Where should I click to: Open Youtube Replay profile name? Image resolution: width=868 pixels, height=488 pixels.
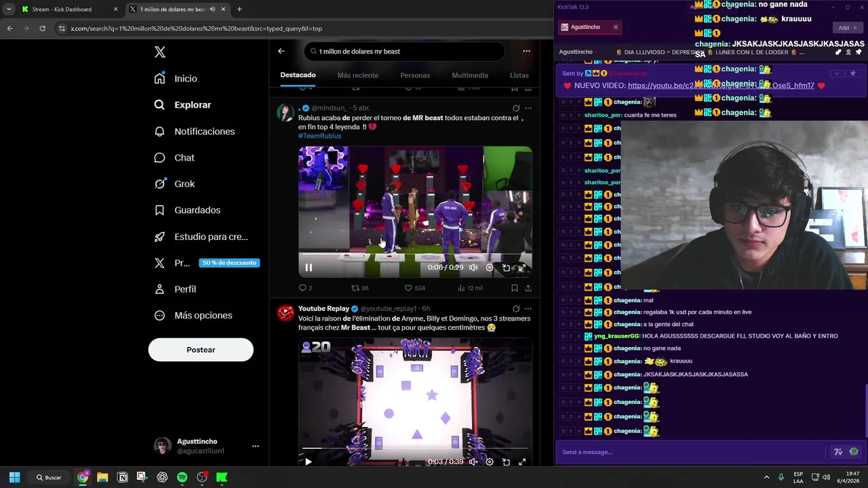tap(323, 308)
